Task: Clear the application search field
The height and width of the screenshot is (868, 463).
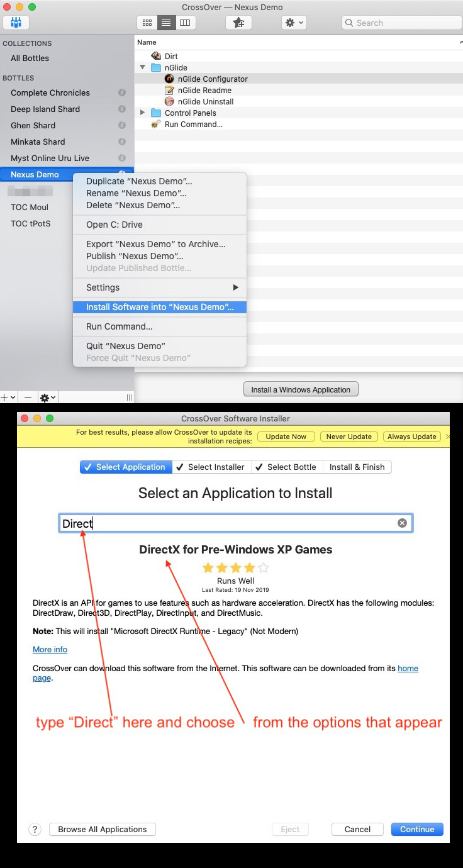Action: (402, 523)
